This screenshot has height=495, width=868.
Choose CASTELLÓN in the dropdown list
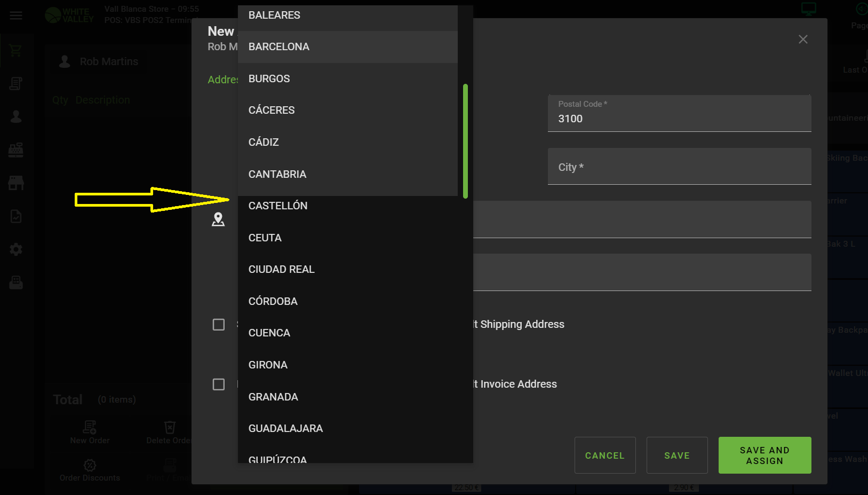[278, 206]
